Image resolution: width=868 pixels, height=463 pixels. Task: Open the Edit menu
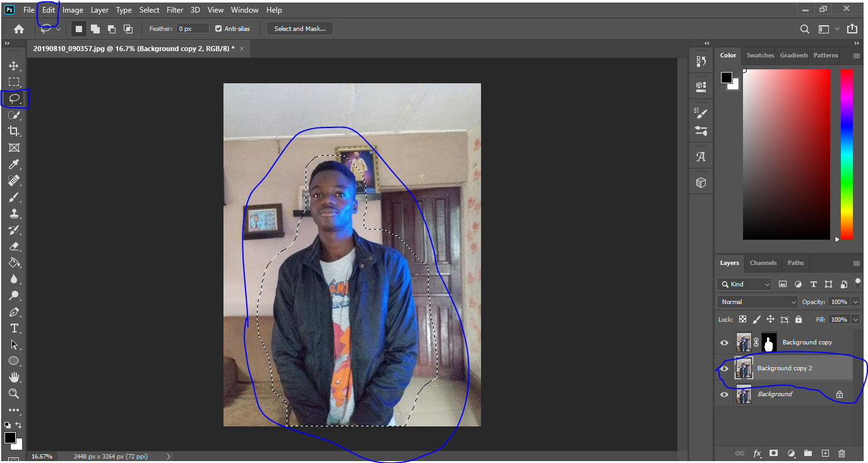48,9
